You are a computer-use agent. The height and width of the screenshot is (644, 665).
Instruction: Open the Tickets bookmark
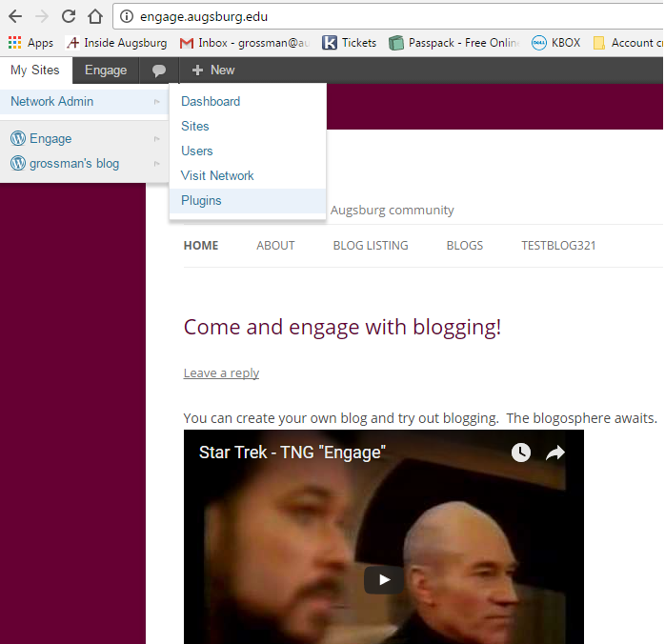coord(349,43)
